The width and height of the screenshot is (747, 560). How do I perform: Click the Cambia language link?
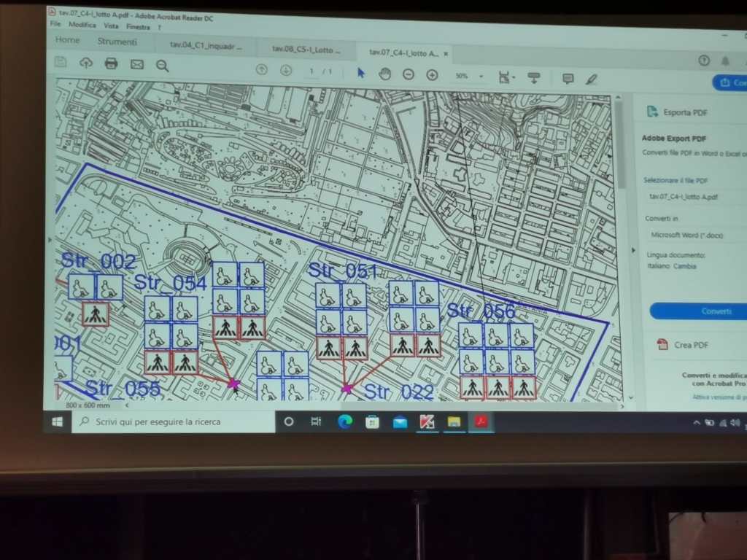[684, 267]
